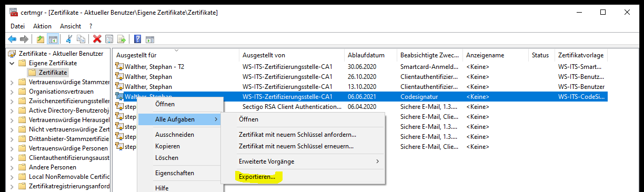644x192 pixels.
Task: Click folder icon of Drittanbieter-Stammzertifizie
Action: 22,139
